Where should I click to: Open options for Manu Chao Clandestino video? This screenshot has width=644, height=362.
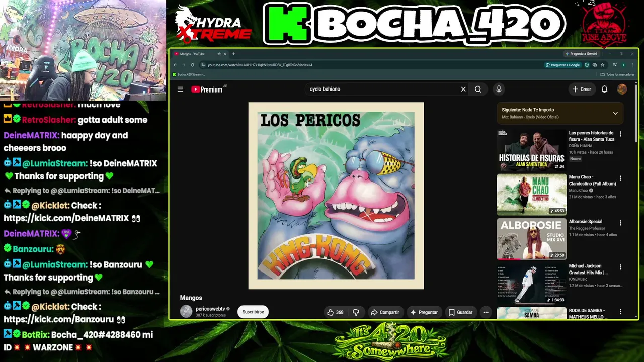point(620,178)
